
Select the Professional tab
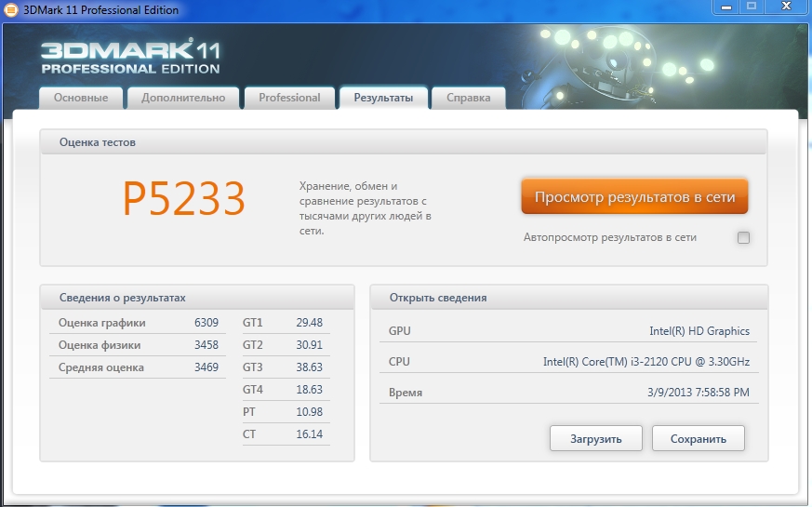pyautogui.click(x=289, y=98)
